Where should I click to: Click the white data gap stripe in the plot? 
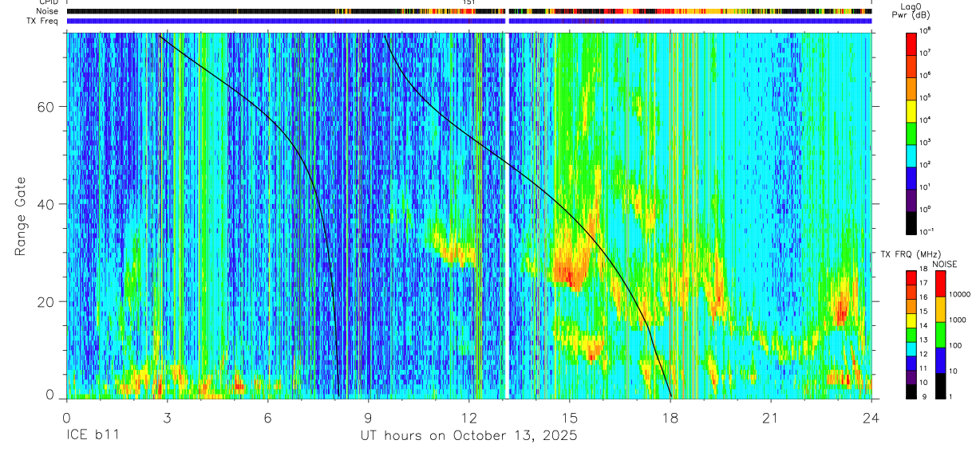[507, 214]
